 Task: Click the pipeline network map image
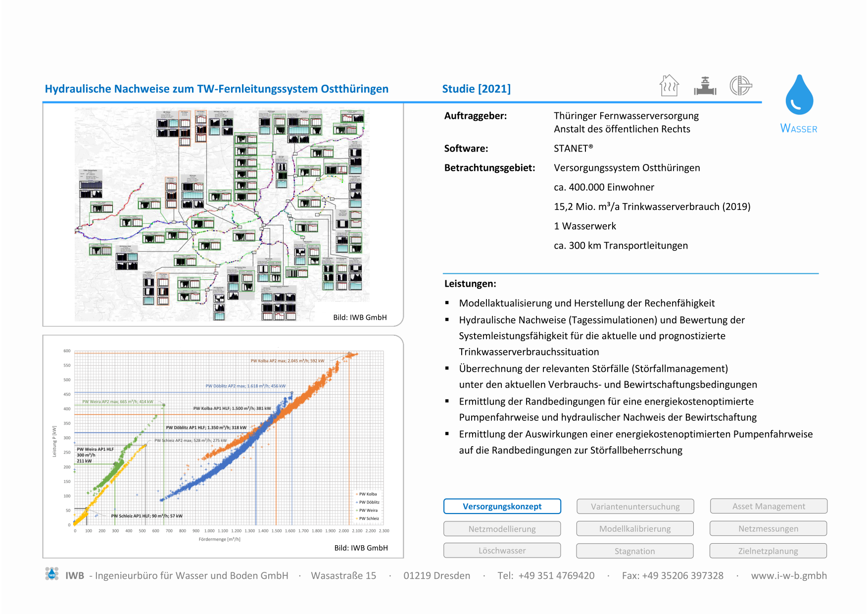point(222,213)
